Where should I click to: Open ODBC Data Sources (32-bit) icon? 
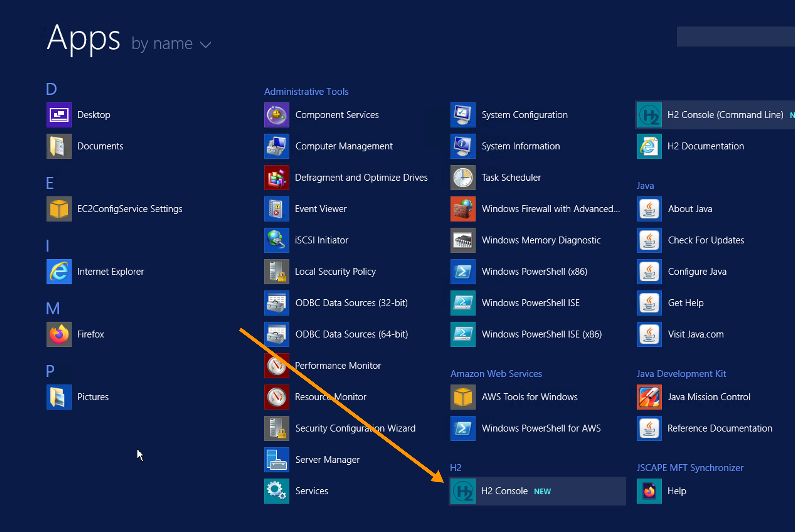276,303
